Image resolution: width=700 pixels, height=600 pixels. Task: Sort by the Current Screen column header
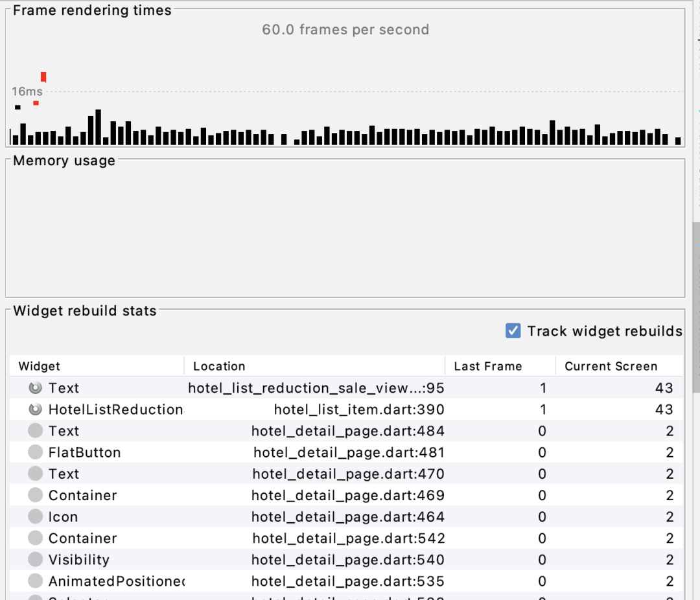point(611,366)
